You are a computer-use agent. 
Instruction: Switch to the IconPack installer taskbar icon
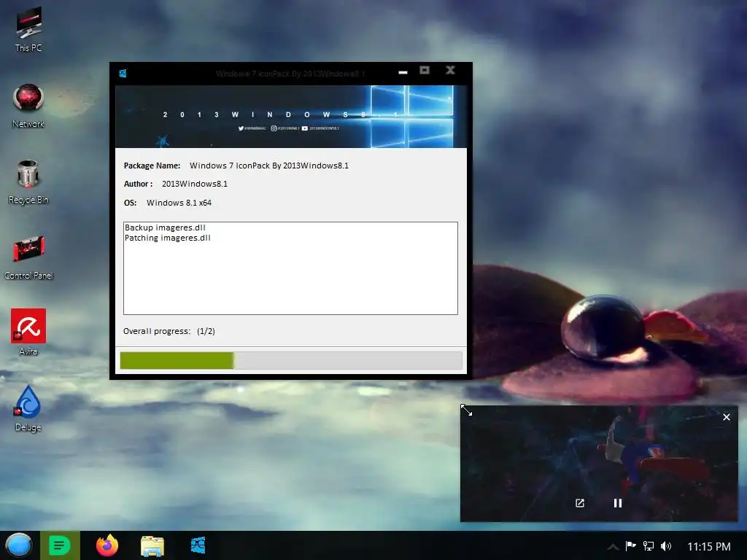(x=198, y=545)
